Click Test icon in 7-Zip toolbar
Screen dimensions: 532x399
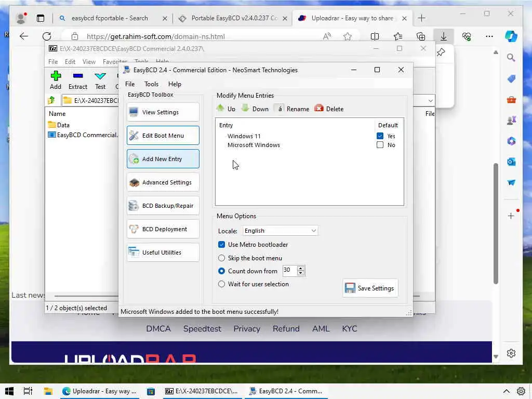(x=100, y=81)
